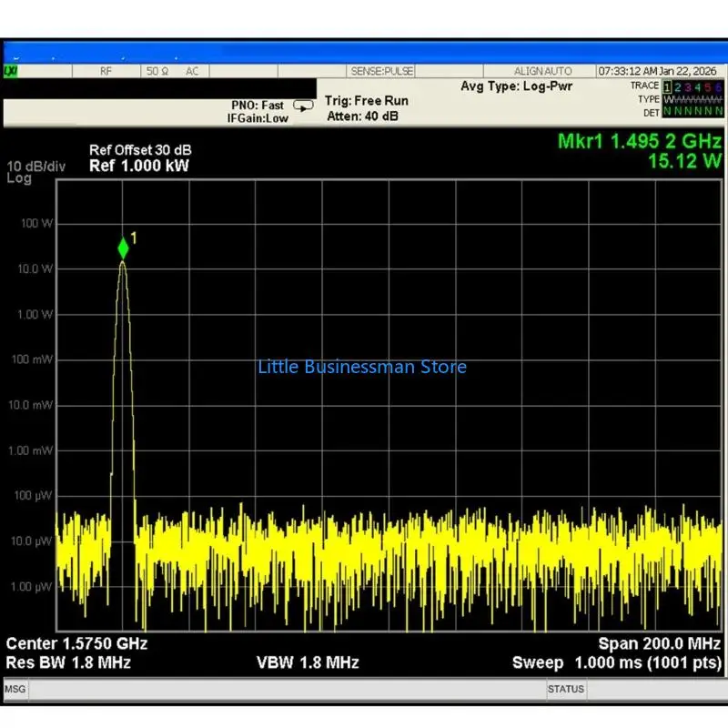Viewport: 728px width, 728px height.
Task: Click the AC coupling indicator
Action: point(192,71)
